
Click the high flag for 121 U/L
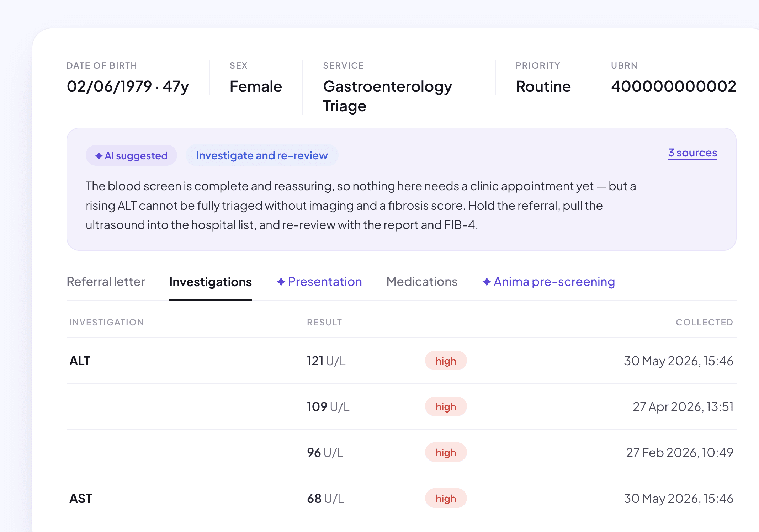(446, 361)
